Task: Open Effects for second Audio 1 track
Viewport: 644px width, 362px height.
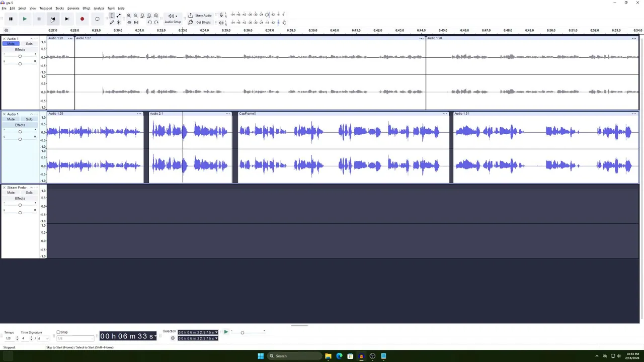Action: click(20, 125)
